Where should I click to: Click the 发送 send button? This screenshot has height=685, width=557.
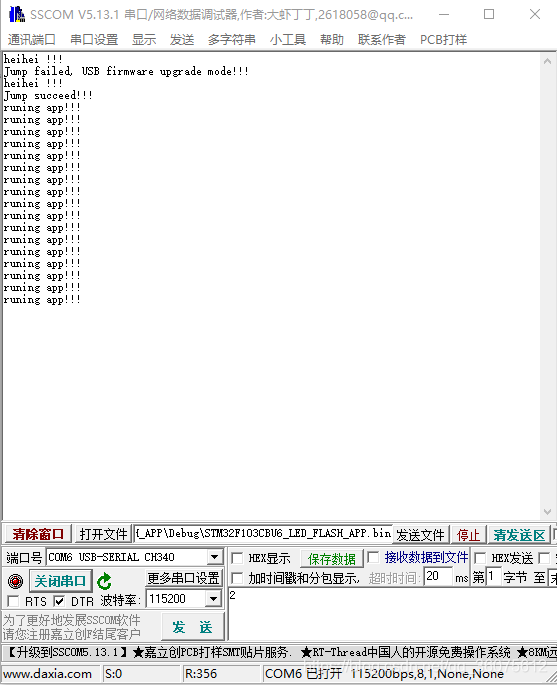192,627
